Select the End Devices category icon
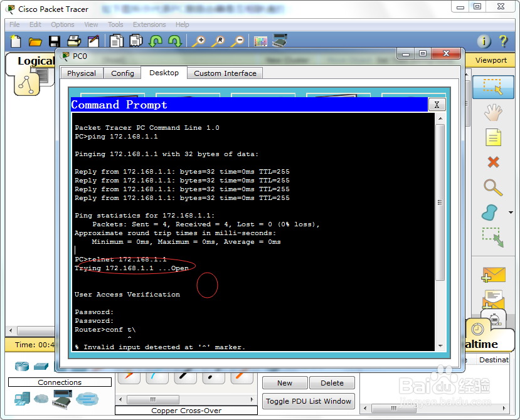The image size is (520, 420). (22, 399)
